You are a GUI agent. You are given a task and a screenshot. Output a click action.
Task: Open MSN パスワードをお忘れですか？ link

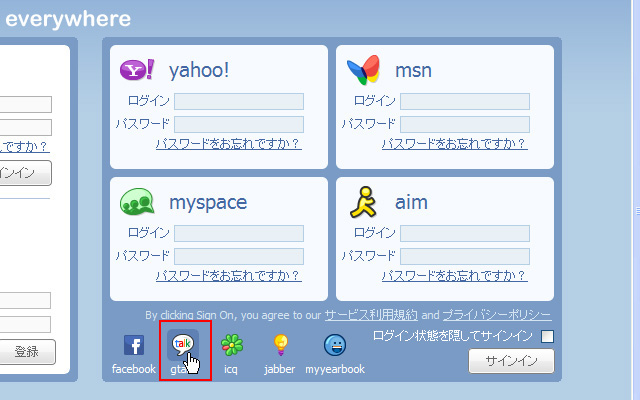(x=455, y=144)
